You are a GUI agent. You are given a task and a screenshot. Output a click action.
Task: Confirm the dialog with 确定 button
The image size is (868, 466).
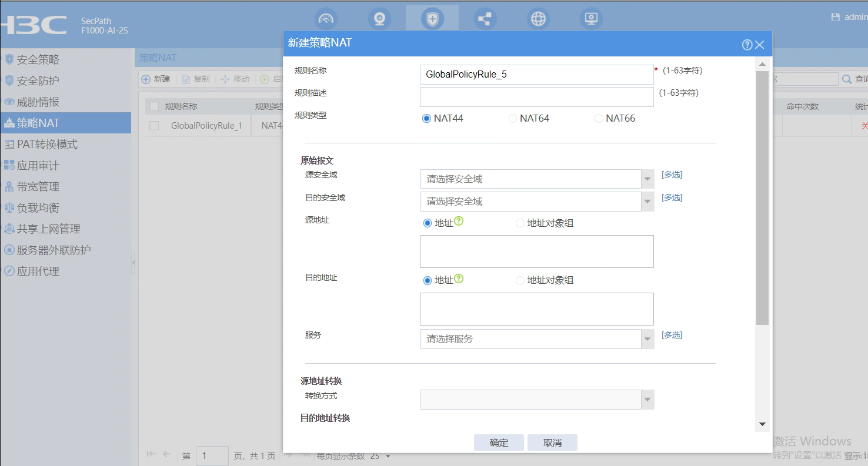[x=499, y=442]
